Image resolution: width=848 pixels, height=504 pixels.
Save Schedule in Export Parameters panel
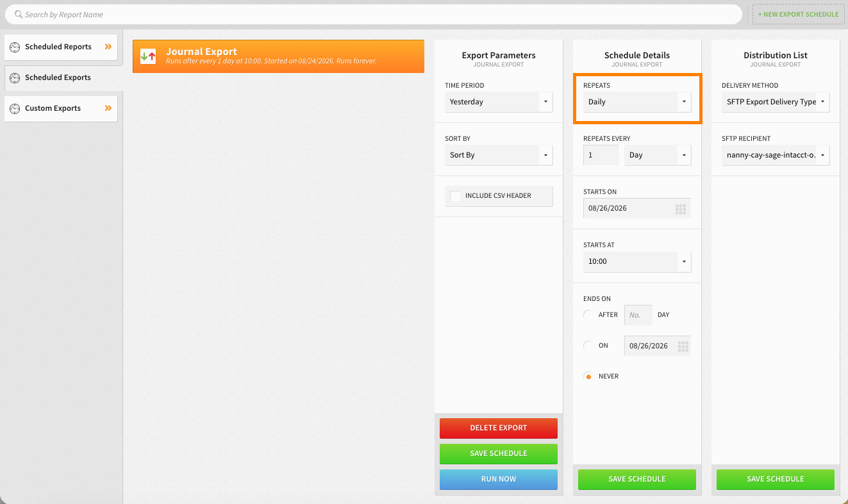(499, 453)
